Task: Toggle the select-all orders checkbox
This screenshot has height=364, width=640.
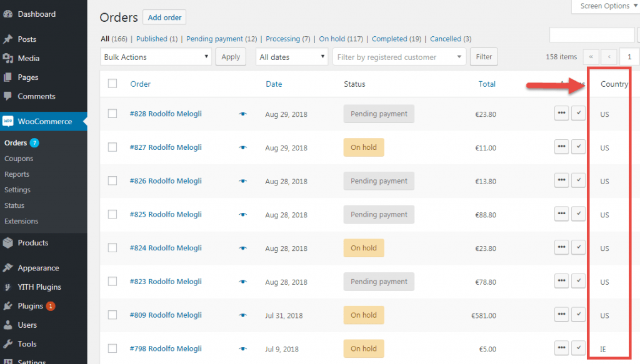Action: (112, 84)
